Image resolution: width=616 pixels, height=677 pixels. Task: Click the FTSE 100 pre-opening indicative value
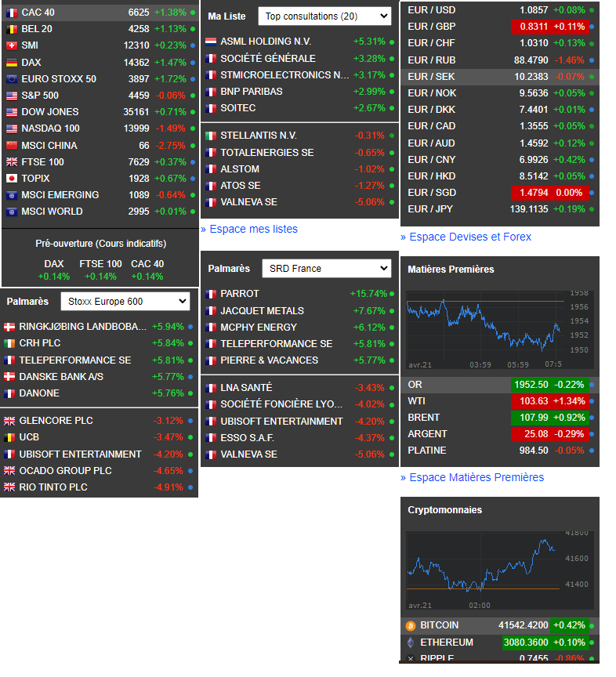click(100, 277)
